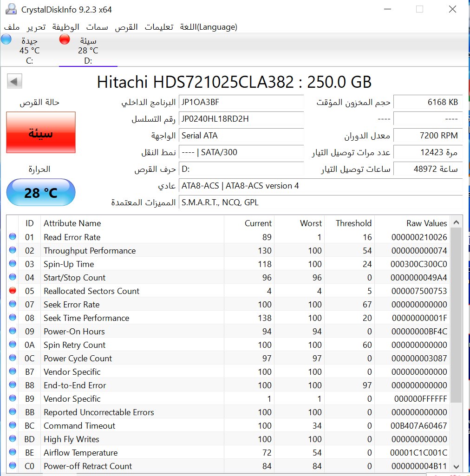Viewport: 470px width, 476px height.
Task: Open the سمات (Theme) menu
Action: tap(97, 27)
